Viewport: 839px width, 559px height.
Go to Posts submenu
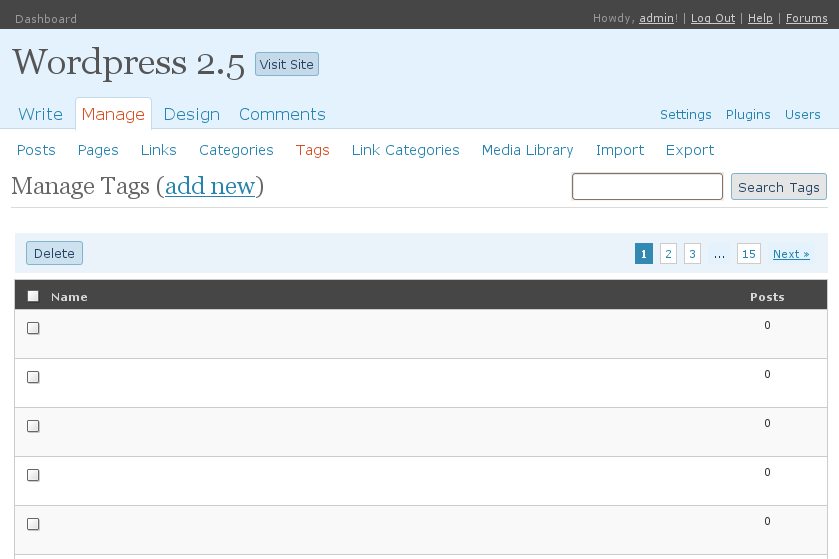36,150
